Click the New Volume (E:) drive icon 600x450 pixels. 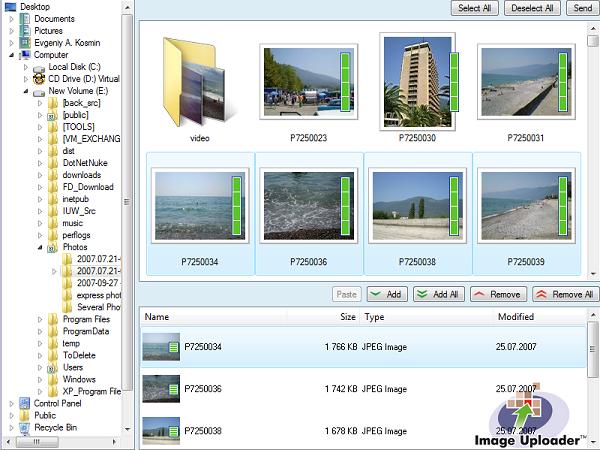39,91
